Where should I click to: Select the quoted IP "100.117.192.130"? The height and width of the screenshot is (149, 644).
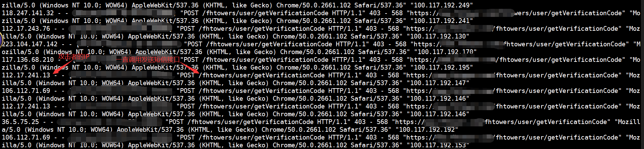(x=438, y=36)
